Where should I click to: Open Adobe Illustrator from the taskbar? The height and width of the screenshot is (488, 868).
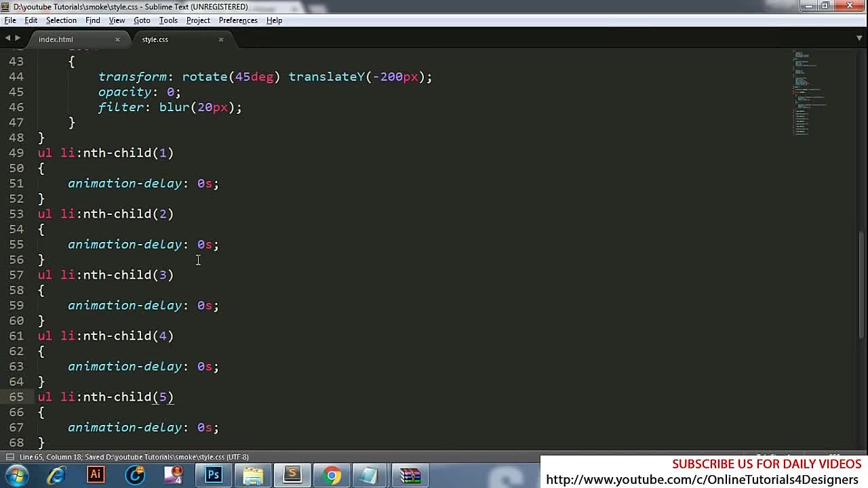(96, 475)
